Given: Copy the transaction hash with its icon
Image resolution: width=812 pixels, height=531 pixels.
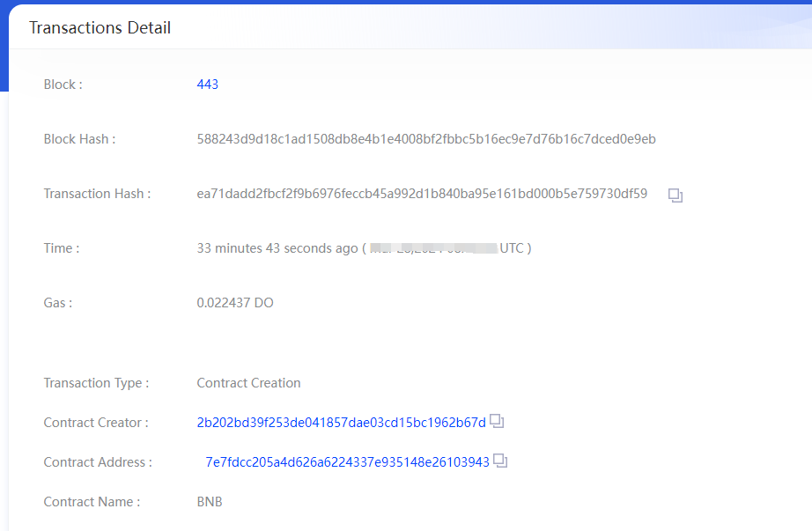Looking at the screenshot, I should (x=675, y=195).
